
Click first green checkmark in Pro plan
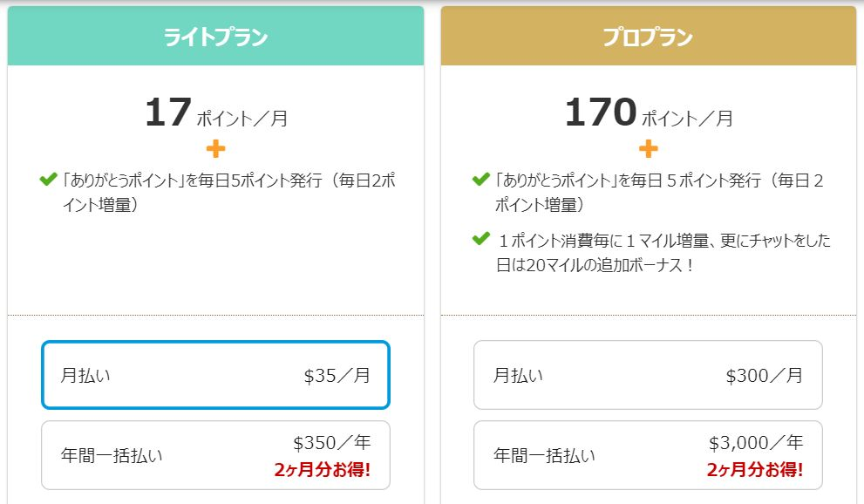480,180
